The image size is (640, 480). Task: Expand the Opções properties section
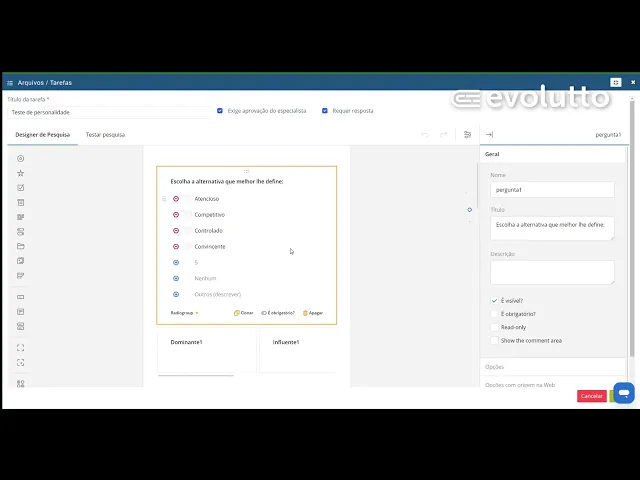coord(552,367)
